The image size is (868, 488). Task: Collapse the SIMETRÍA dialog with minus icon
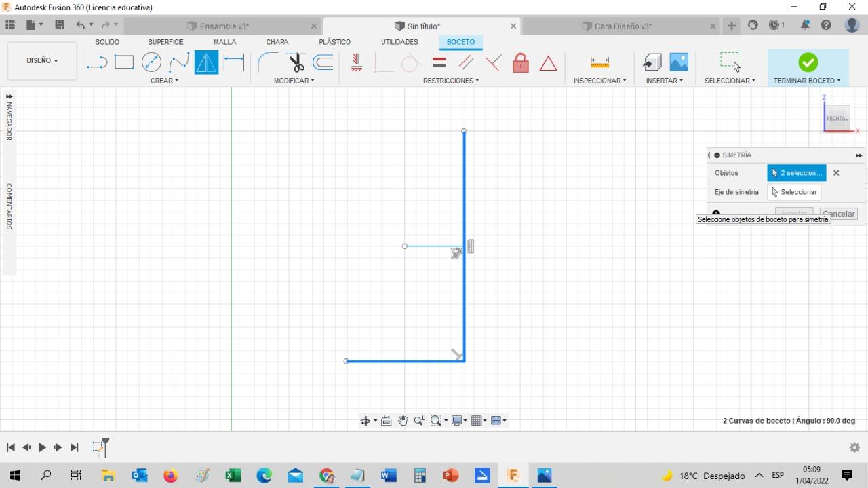(x=717, y=155)
